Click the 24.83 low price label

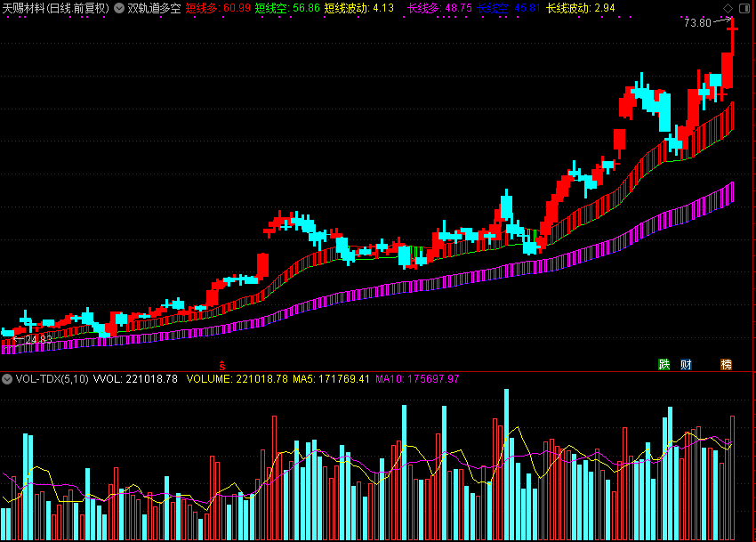pyautogui.click(x=38, y=339)
